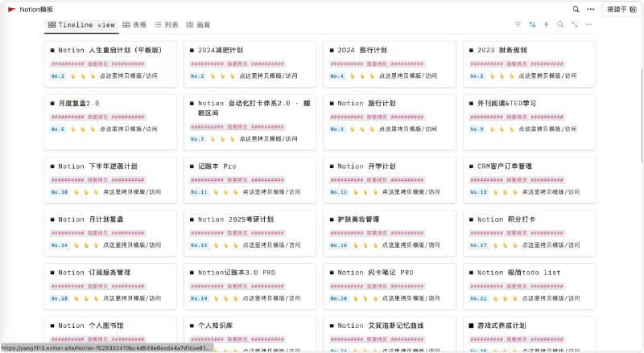
Task: Click the red flag icon beside Notion模板
Action: coord(11,10)
